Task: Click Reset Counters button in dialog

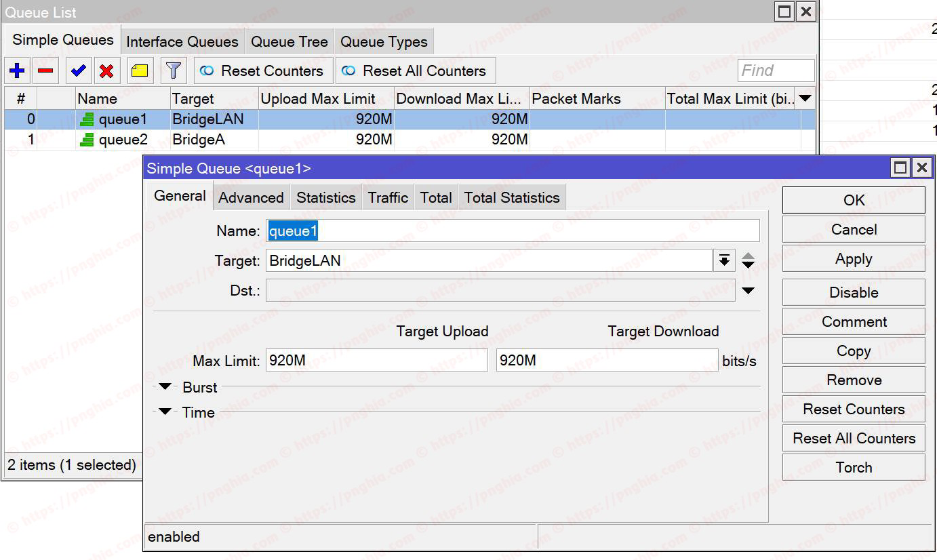Action: pyautogui.click(x=854, y=409)
